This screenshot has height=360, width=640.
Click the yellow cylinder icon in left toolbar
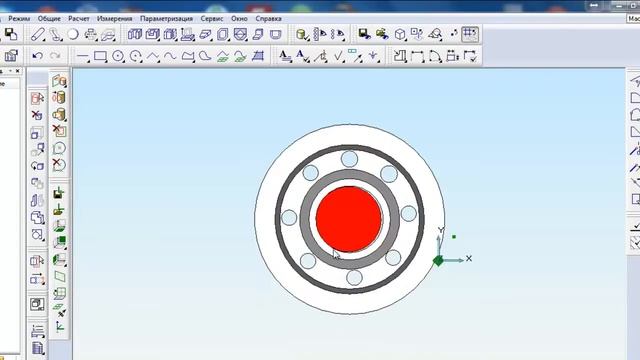[59, 97]
